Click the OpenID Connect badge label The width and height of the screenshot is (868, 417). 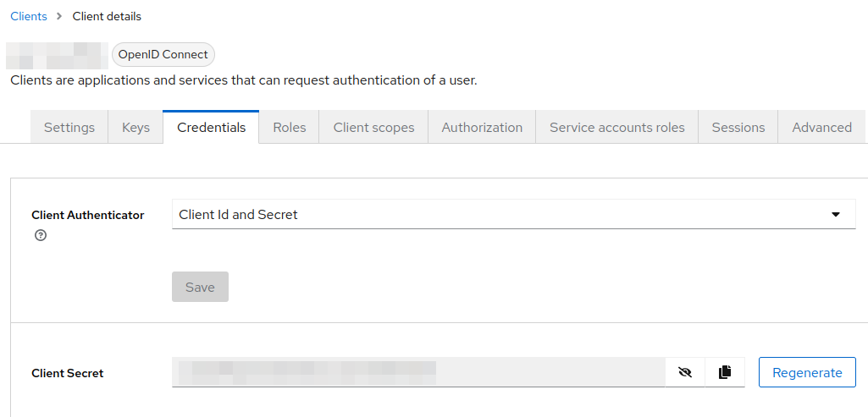[163, 54]
